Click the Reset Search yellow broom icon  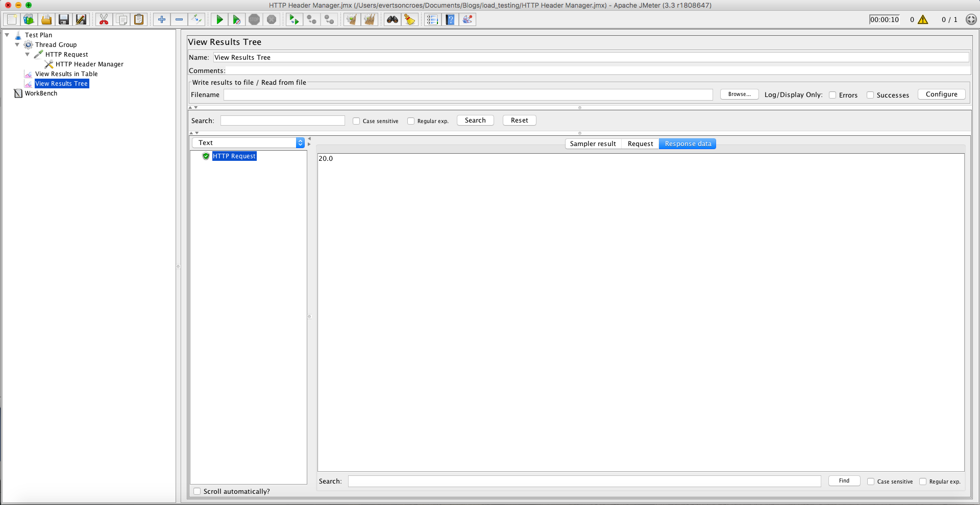point(409,19)
